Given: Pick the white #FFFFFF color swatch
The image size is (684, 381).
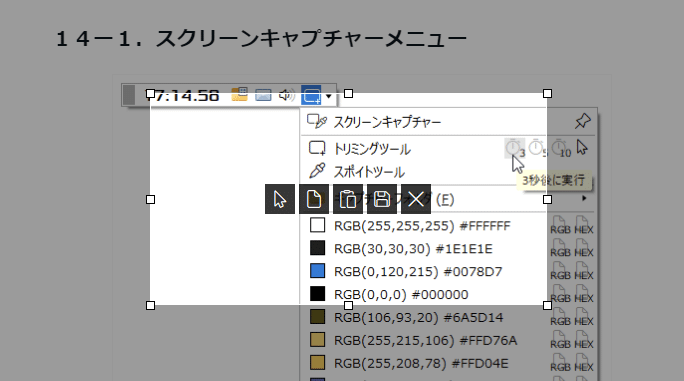Looking at the screenshot, I should click(x=317, y=225).
